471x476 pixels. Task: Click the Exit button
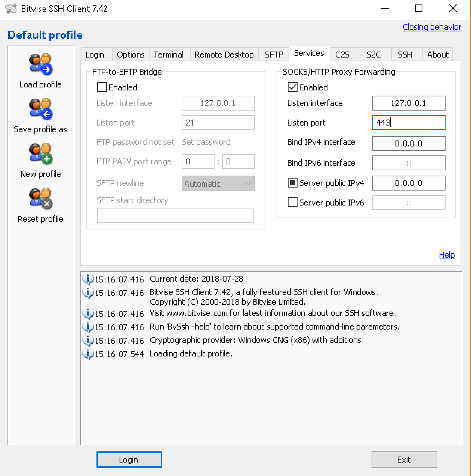pos(404,460)
